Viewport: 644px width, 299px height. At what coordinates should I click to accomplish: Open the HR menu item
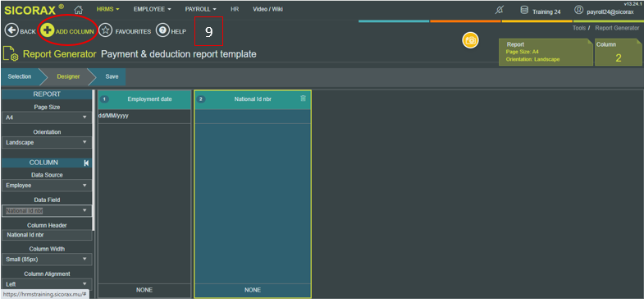[235, 9]
